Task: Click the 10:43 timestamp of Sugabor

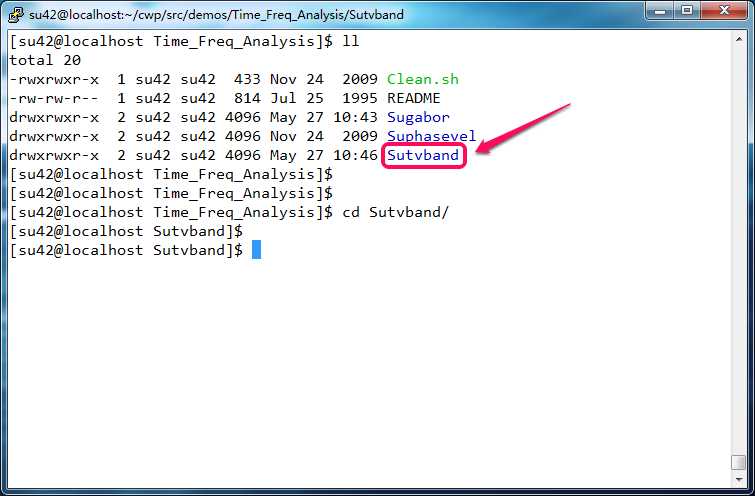Action: click(x=355, y=117)
